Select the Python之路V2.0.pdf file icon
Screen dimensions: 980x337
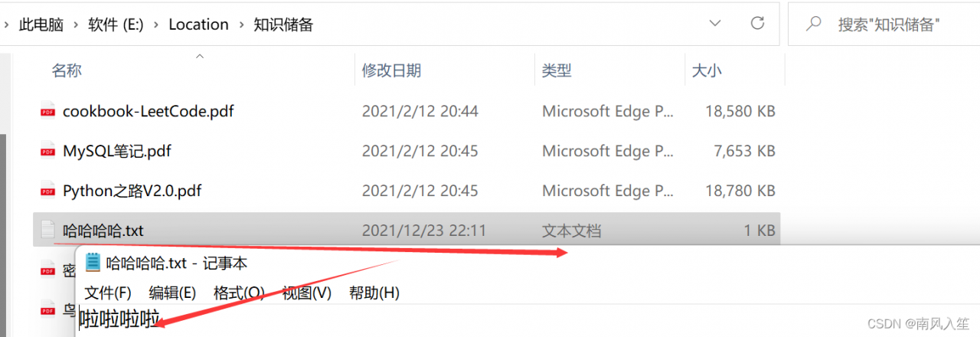tap(48, 191)
